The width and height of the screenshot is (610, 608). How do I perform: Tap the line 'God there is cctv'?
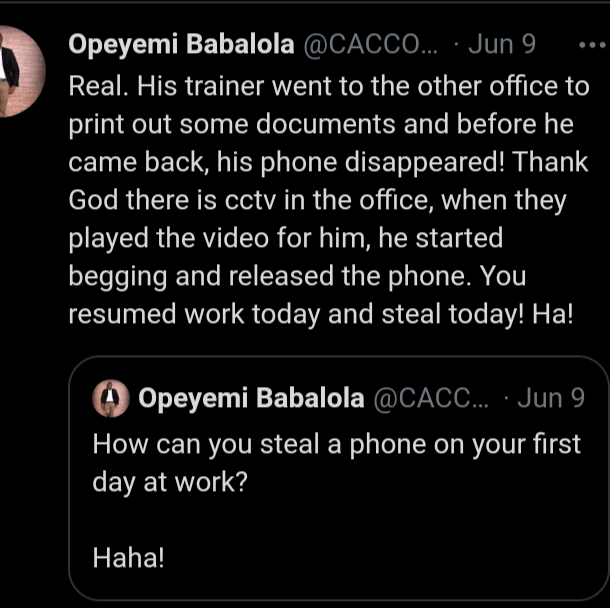pos(317,201)
